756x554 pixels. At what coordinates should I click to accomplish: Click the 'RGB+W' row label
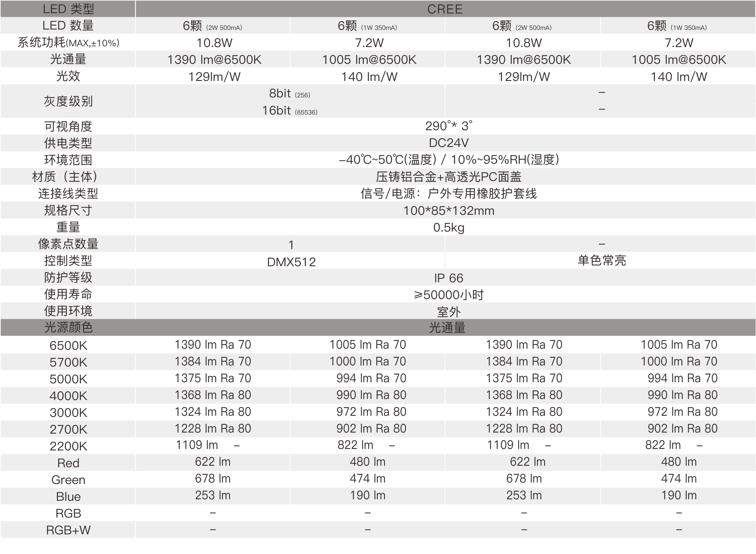[68, 530]
